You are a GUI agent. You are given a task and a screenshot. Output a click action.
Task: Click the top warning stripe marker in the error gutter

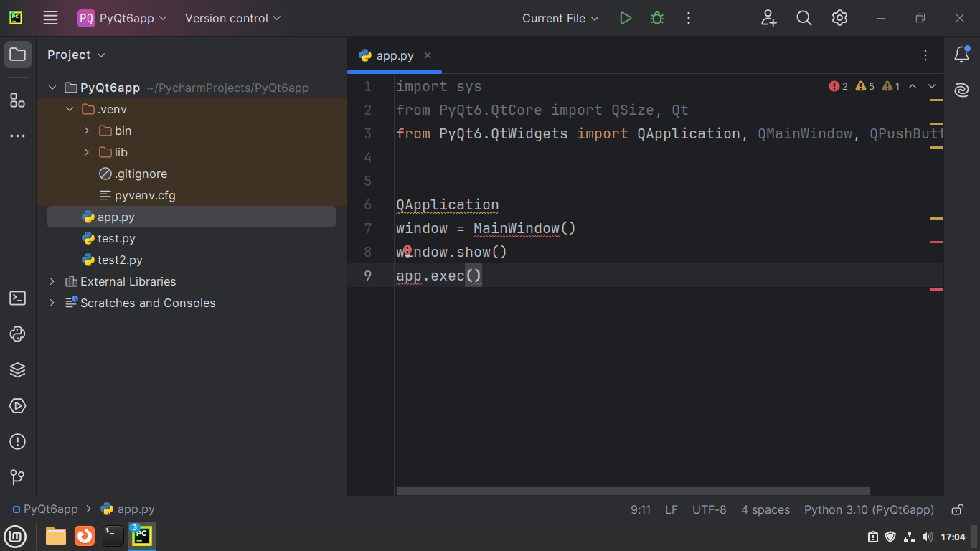click(936, 100)
